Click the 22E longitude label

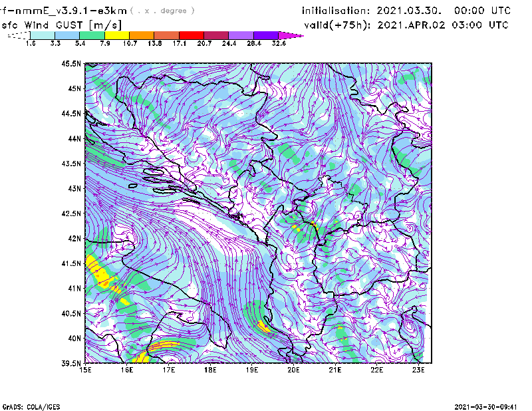click(376, 370)
